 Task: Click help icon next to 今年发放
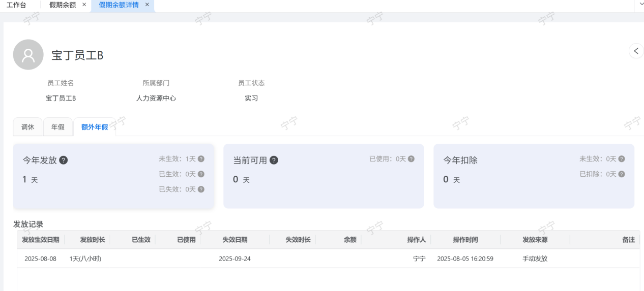click(64, 160)
